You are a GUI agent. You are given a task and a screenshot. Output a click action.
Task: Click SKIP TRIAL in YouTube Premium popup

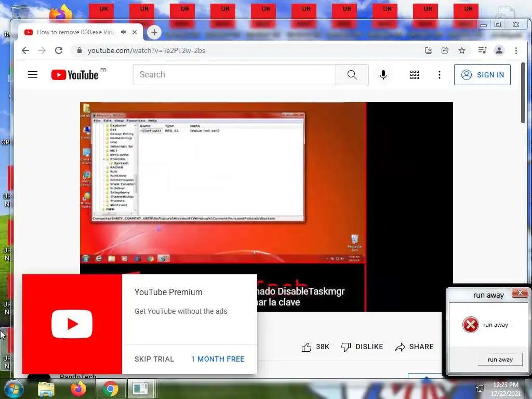coord(154,359)
